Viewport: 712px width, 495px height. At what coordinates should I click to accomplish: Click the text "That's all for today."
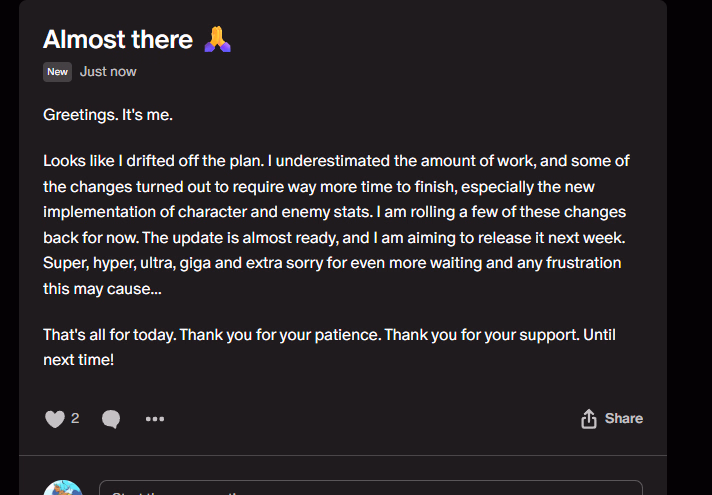point(109,334)
